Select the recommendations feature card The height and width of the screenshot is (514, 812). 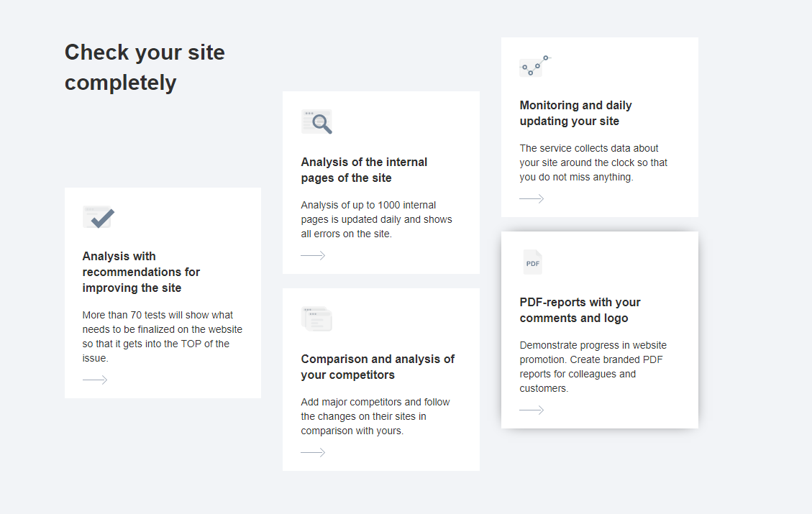click(x=163, y=293)
